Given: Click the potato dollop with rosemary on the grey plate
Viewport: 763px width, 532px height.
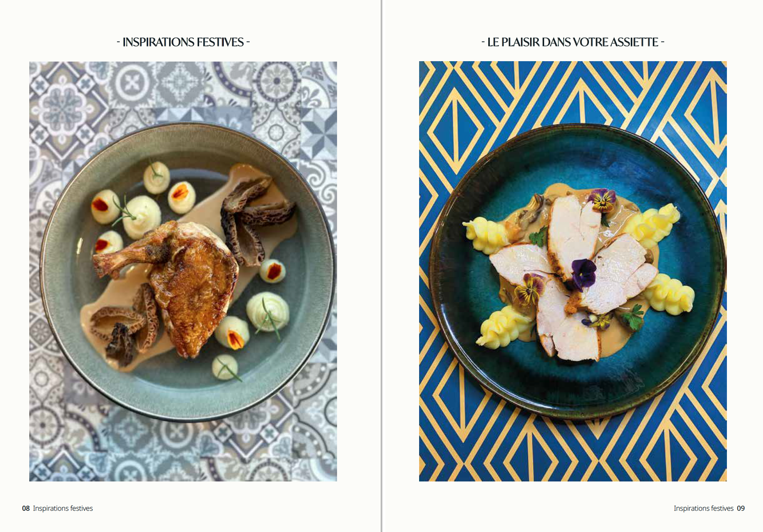Looking at the screenshot, I should point(141,216).
